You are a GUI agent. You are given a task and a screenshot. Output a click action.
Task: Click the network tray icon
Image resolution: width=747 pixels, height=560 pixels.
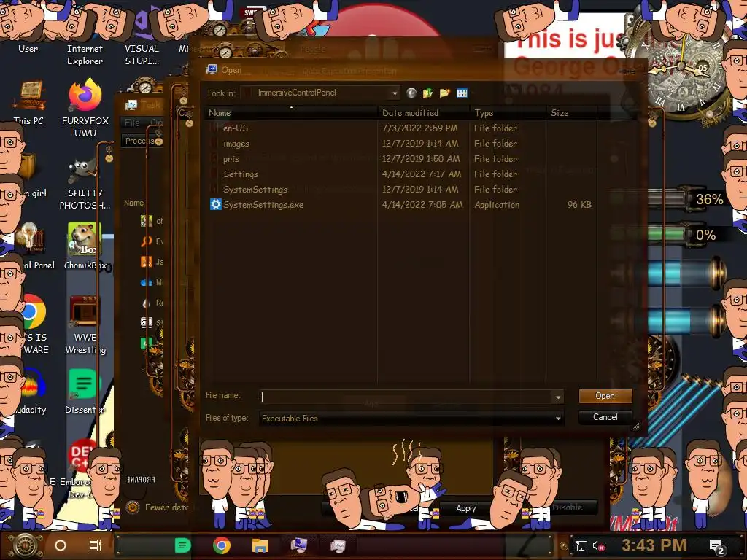click(581, 545)
